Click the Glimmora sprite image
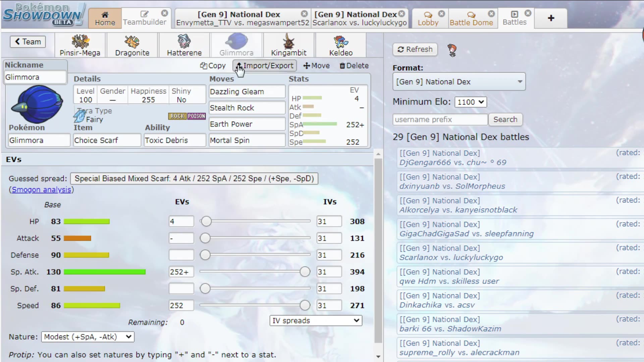The image size is (644, 362). tap(37, 104)
